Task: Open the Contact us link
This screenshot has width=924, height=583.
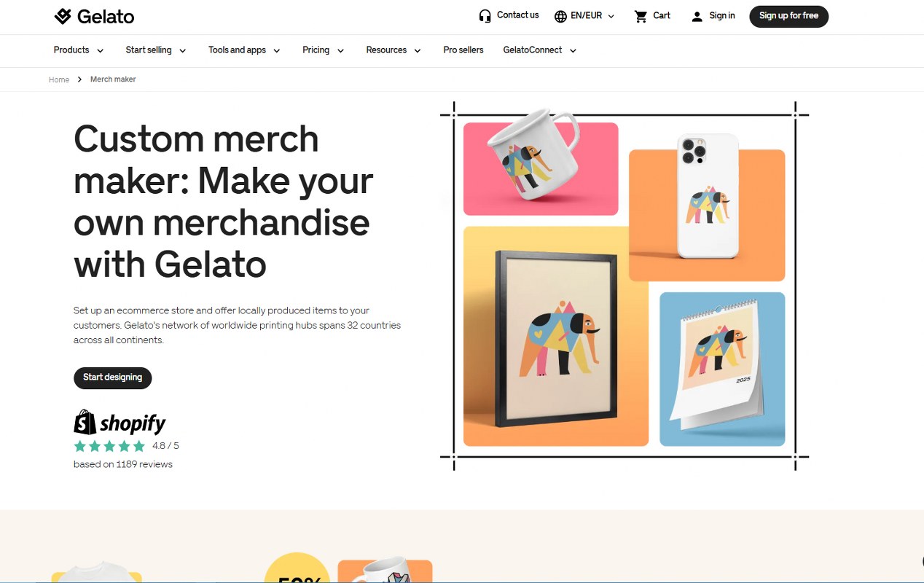Action: pyautogui.click(x=517, y=15)
